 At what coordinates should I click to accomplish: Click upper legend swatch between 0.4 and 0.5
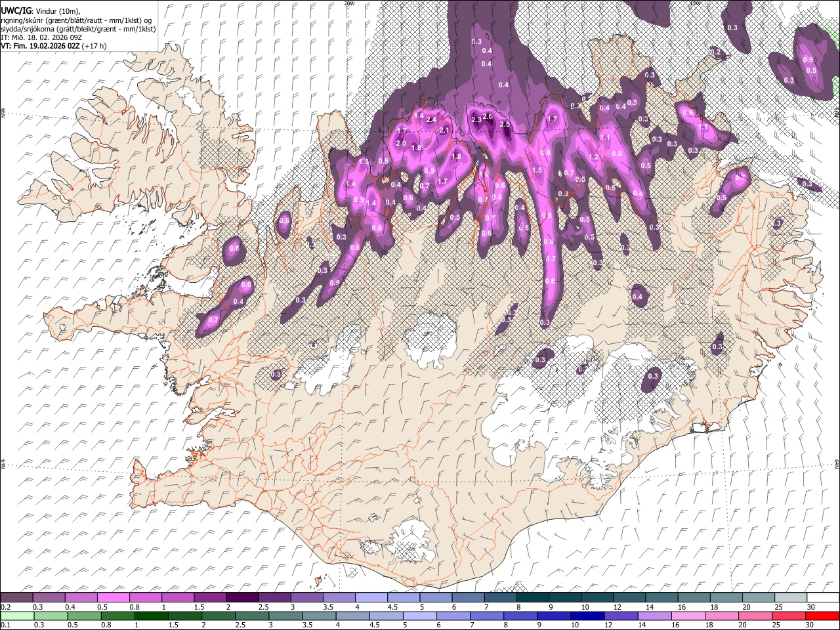81,598
